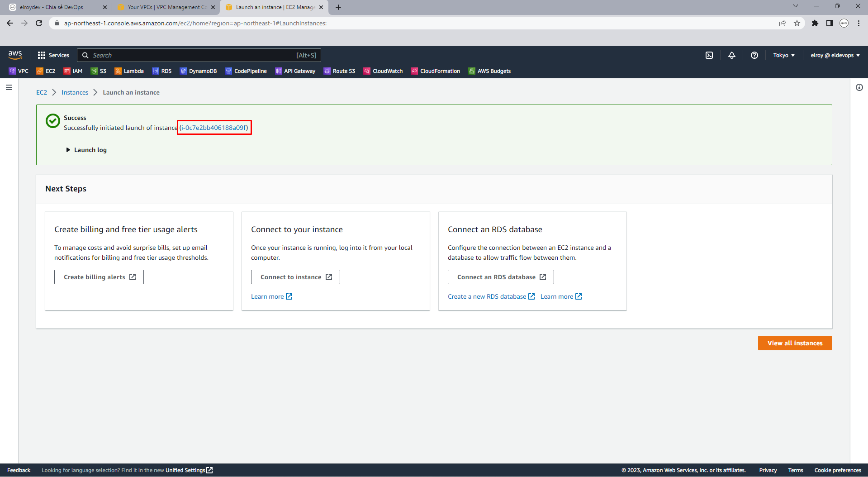868x477 pixels.
Task: Open the Services grid menu
Action: point(53,55)
